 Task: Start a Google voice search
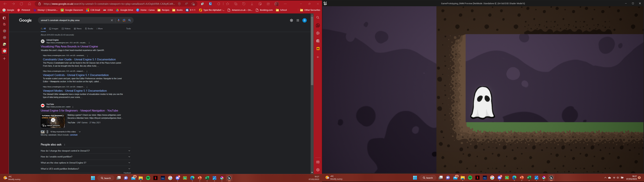coord(119,20)
